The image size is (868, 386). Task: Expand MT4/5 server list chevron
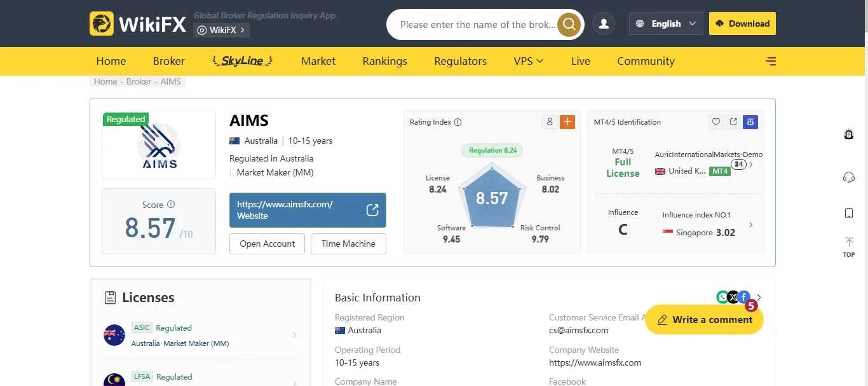(x=751, y=165)
